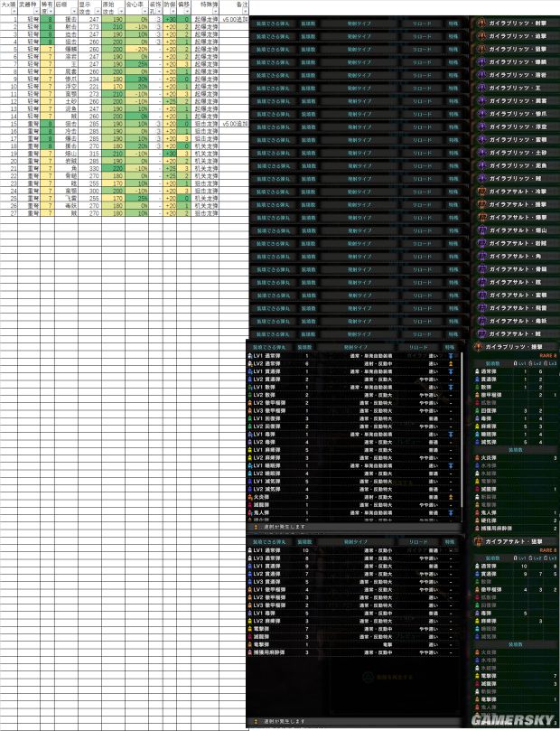Click the GAMERSKY watermark logo
The width and height of the screenshot is (560, 731).
[x=509, y=716]
